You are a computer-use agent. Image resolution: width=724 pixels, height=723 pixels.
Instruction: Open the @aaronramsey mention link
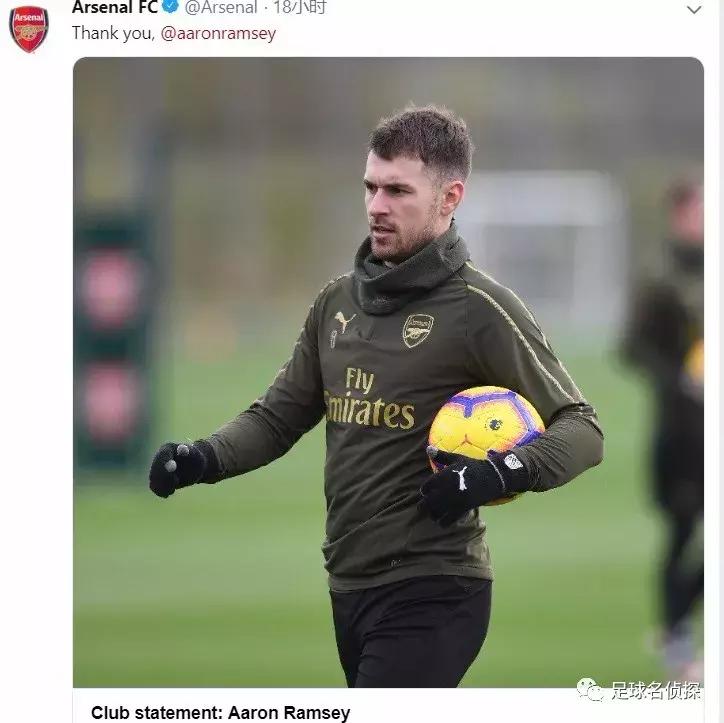[218, 33]
